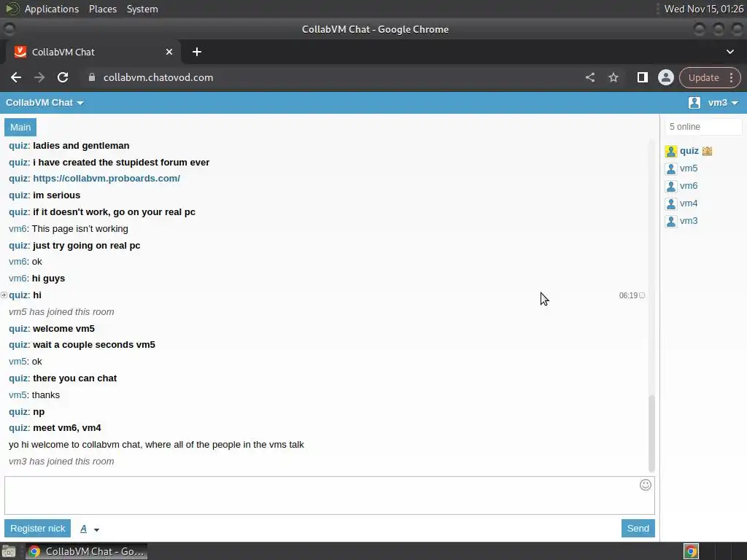Click the small marker after 06:19 timestamp

tap(642, 295)
